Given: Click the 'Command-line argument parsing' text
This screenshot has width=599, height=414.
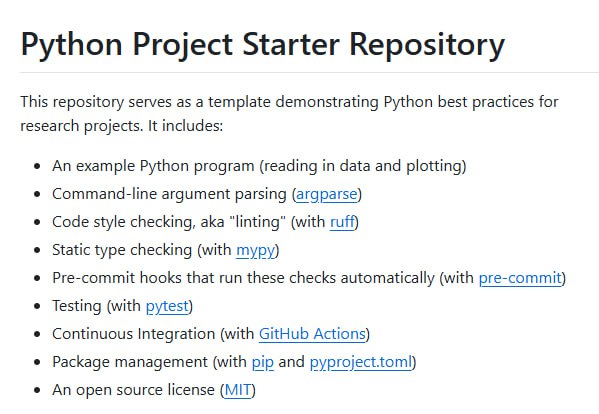Looking at the screenshot, I should [x=169, y=194].
